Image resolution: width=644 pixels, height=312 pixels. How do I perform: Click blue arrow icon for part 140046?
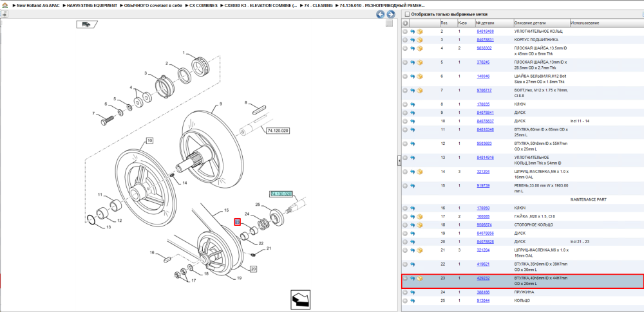pos(412,77)
